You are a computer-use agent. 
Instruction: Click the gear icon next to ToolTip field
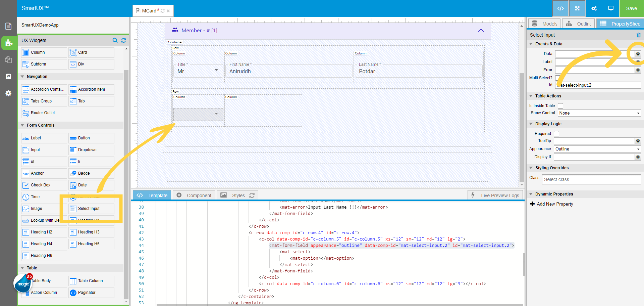coord(638,141)
